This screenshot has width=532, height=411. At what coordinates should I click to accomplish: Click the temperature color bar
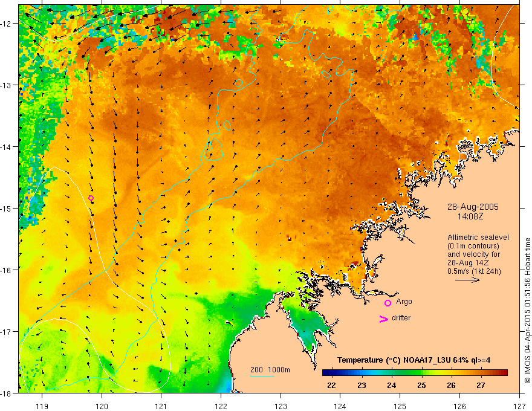[x=415, y=373]
